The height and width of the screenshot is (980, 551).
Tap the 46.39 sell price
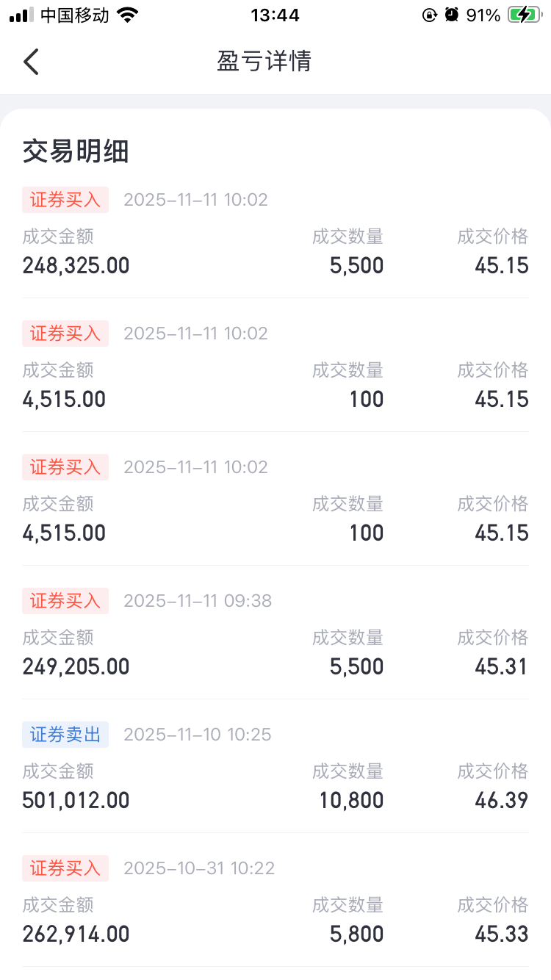point(501,800)
